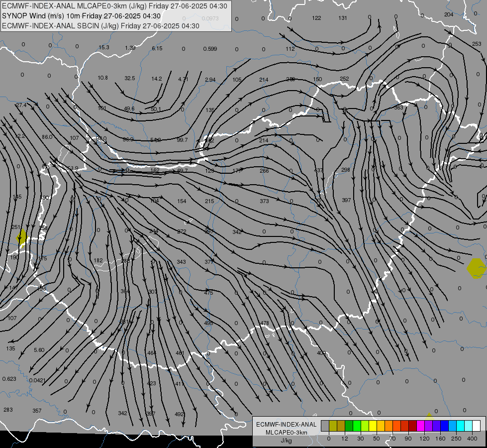Click the grid value 437
The height and width of the screenshot is (448, 487).
tap(319, 170)
